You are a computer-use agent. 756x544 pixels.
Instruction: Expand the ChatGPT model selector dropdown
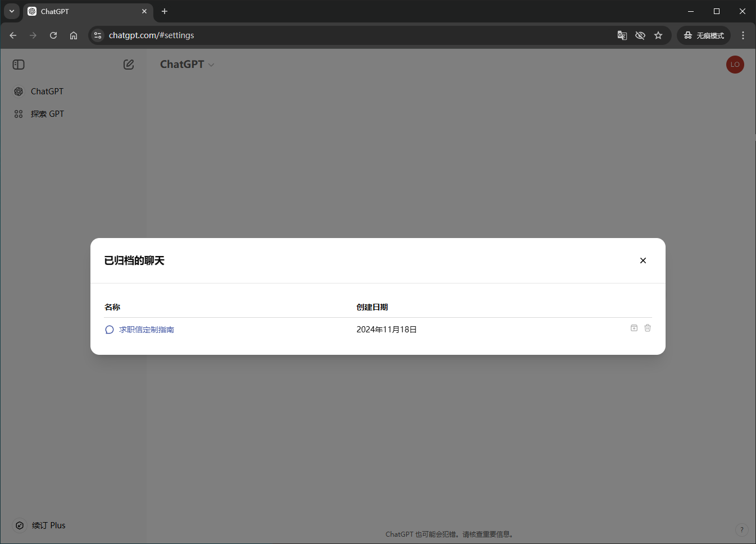(187, 65)
